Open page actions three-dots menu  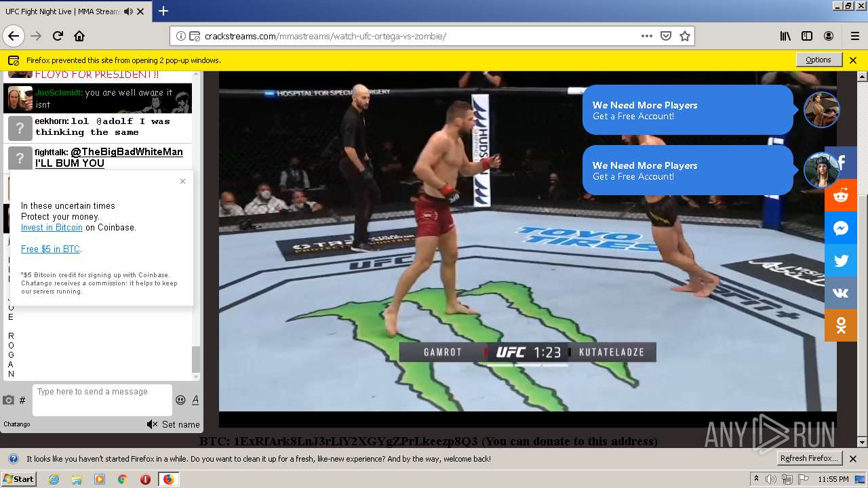[x=647, y=36]
